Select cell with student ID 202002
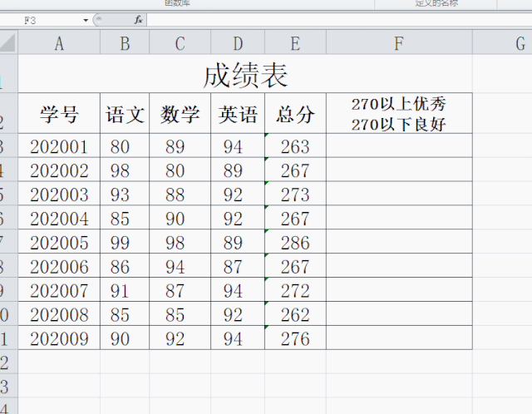 (x=59, y=170)
